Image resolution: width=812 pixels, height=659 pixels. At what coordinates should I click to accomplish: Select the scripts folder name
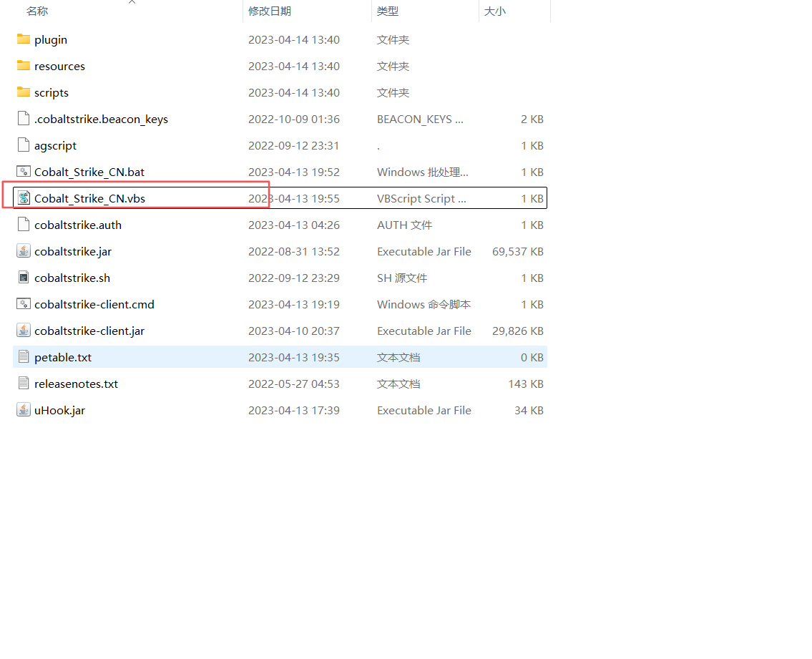[x=52, y=93]
